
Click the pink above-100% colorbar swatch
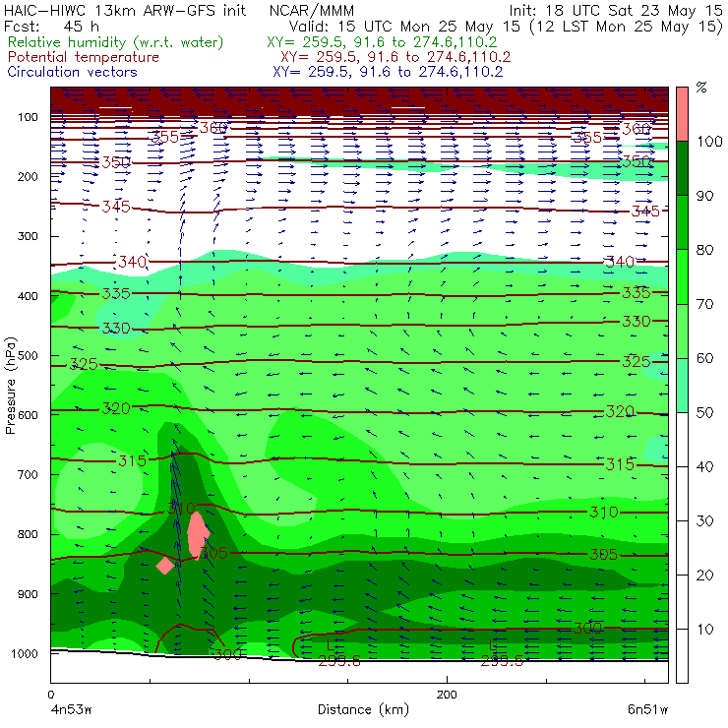click(682, 114)
